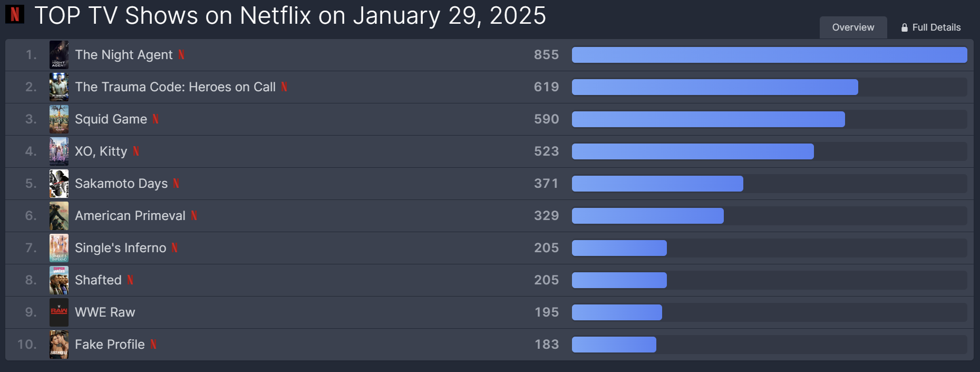The height and width of the screenshot is (372, 980).
Task: Open The Trauma Code: Heroes on Call title link
Action: pos(175,87)
